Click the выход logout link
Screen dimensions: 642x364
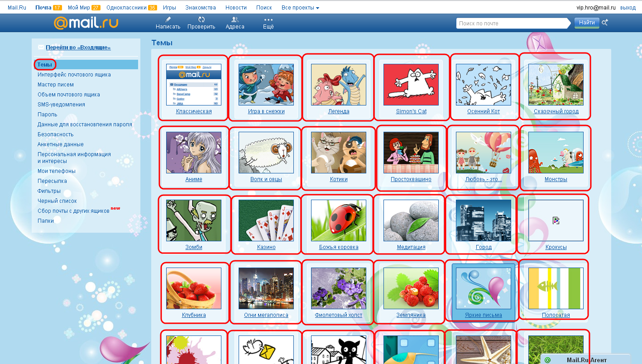tap(628, 8)
